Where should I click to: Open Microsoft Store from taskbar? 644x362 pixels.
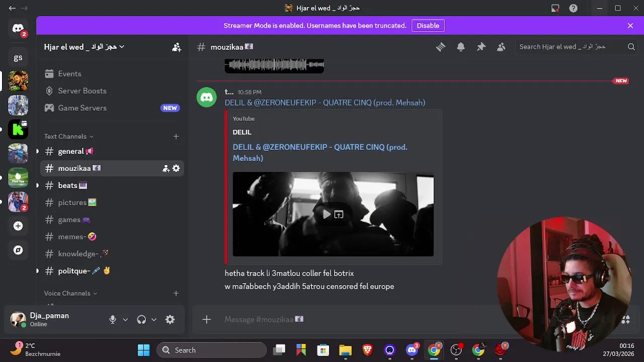[323, 350]
